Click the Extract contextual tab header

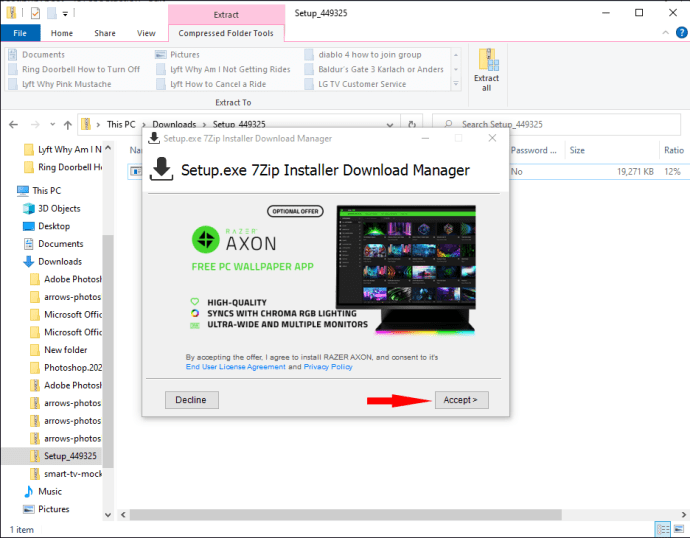(226, 15)
